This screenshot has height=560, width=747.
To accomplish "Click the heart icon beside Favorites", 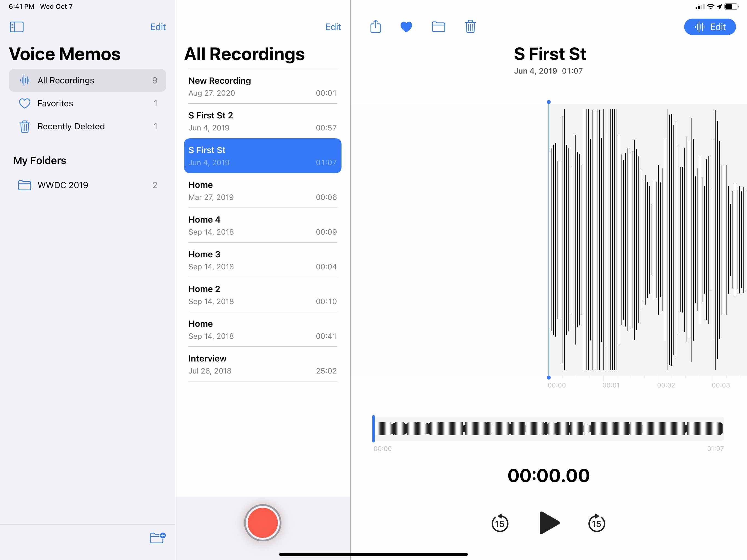I will click(x=25, y=103).
